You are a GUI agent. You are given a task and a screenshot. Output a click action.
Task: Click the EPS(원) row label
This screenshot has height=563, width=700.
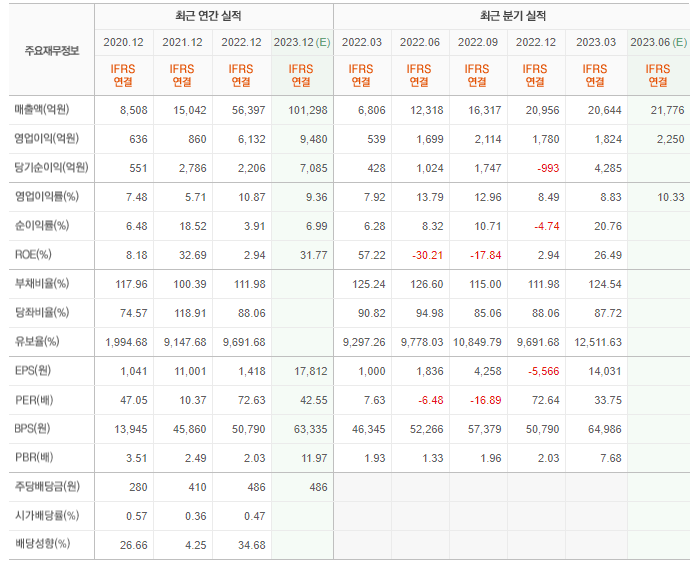pyautogui.click(x=33, y=371)
